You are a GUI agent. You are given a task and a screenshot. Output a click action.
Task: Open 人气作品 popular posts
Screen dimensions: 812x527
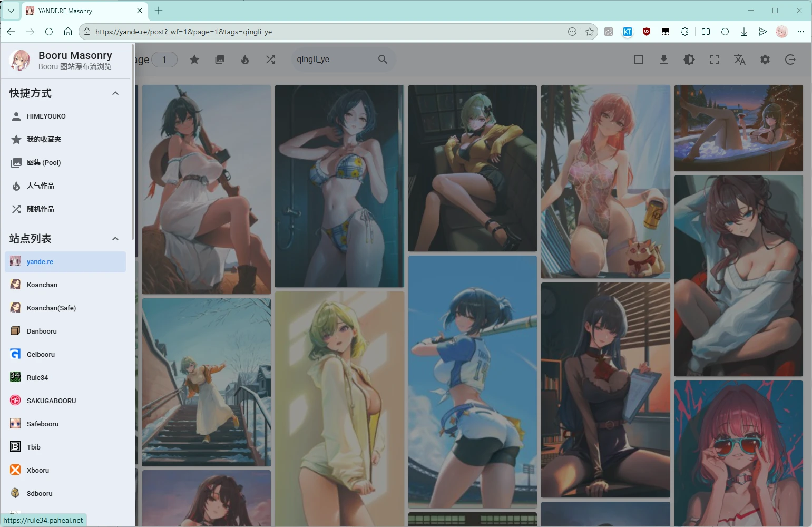click(x=65, y=186)
